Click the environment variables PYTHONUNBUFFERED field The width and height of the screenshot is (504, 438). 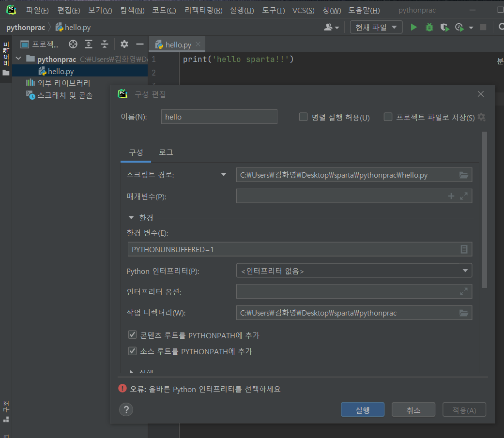pos(300,249)
